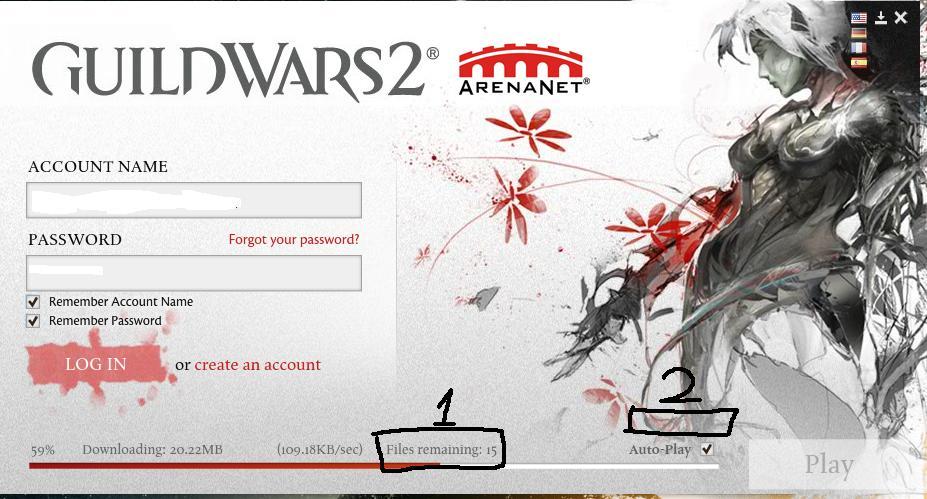The height and width of the screenshot is (499, 927).
Task: Click the Files remaining status text
Action: point(442,450)
